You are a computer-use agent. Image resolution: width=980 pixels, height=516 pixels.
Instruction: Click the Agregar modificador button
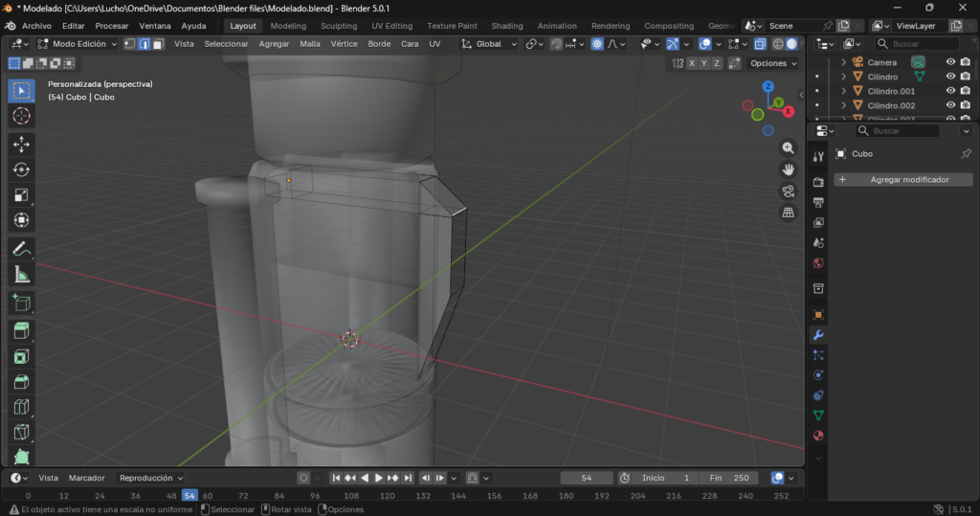pos(903,180)
